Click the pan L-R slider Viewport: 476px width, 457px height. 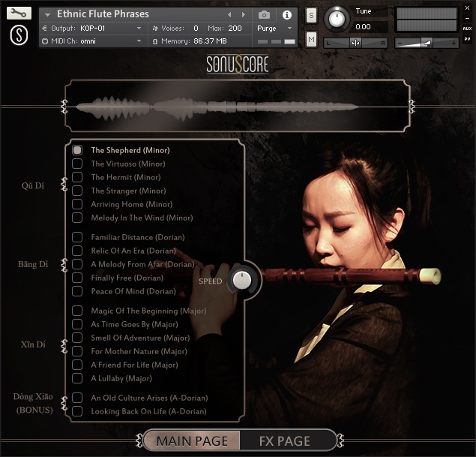tap(355, 43)
